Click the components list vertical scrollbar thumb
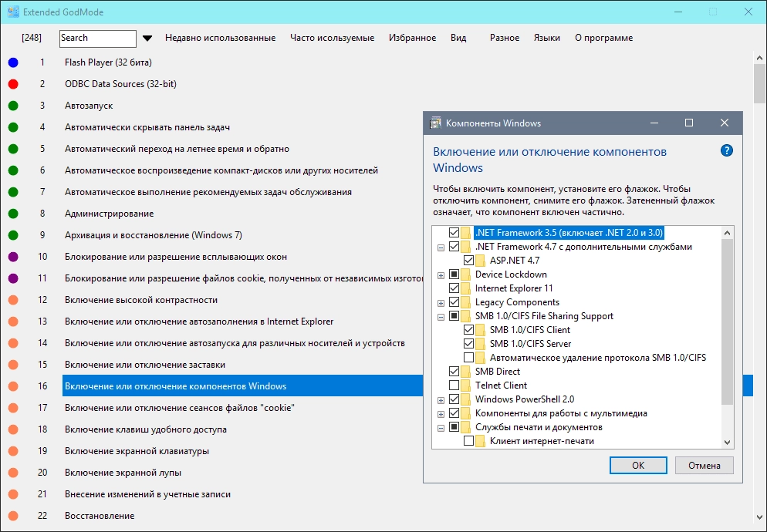This screenshot has height=532, width=767. (728, 322)
